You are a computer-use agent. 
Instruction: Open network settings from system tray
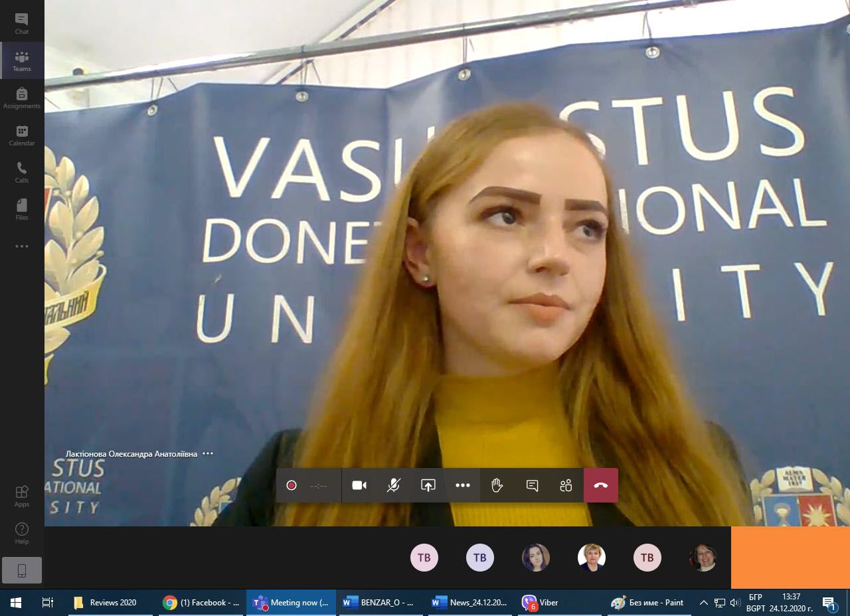pos(720,603)
